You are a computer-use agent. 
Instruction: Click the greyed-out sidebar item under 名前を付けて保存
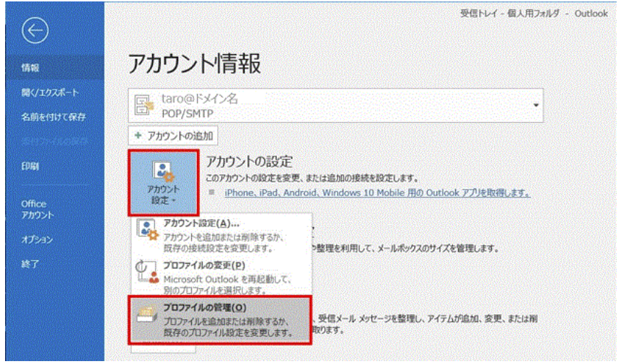pos(55,141)
